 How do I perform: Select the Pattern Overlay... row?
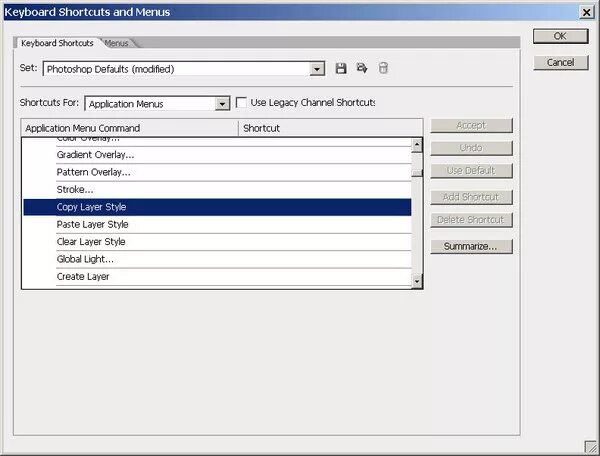(217, 173)
